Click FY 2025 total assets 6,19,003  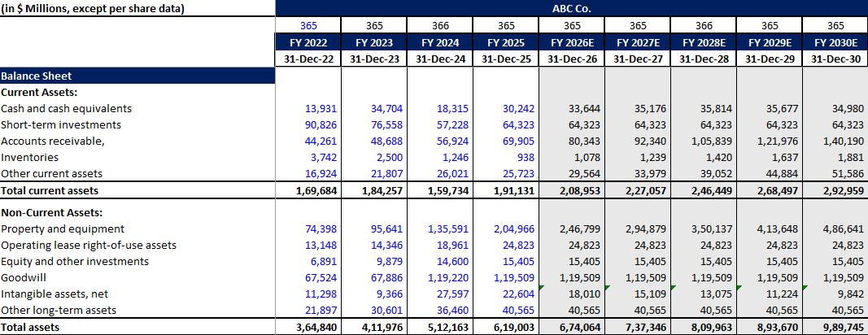(514, 327)
